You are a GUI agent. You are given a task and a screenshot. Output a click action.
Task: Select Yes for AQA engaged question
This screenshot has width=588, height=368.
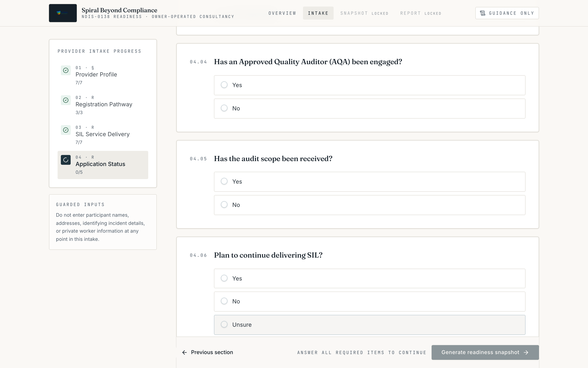coord(370,85)
